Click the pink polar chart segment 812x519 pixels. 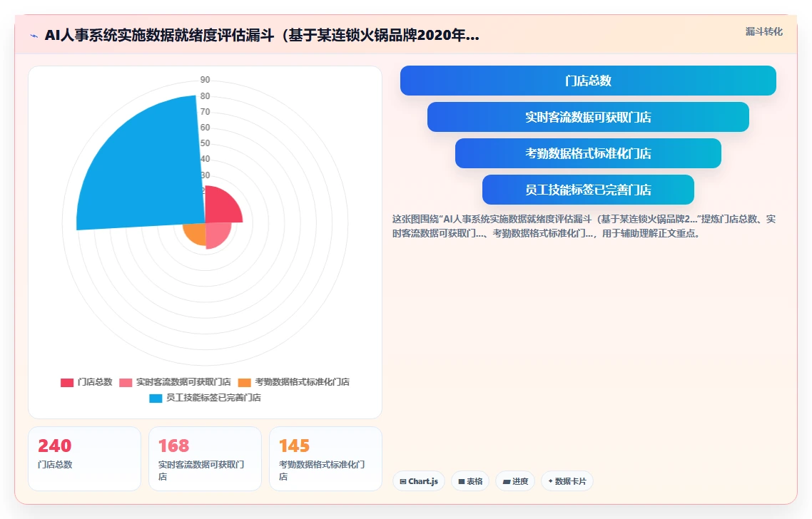click(216, 234)
